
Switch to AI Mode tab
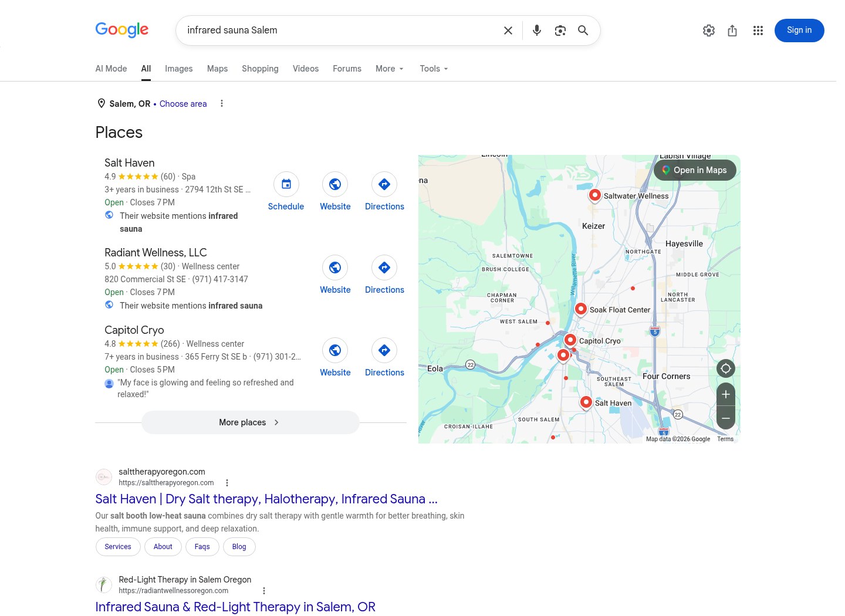click(x=111, y=69)
